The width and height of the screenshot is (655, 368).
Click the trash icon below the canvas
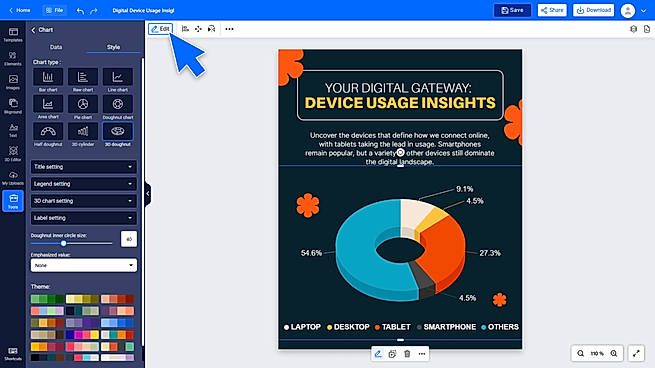[407, 354]
